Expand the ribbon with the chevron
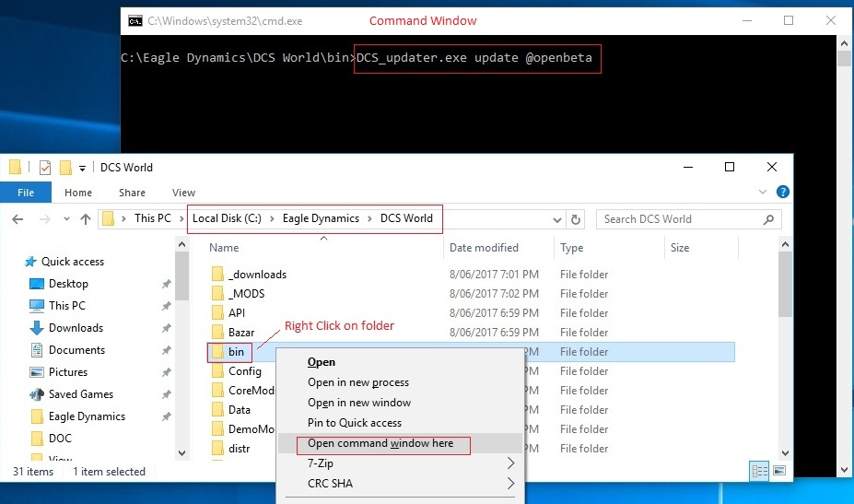This screenshot has height=504, width=854. pos(763,192)
